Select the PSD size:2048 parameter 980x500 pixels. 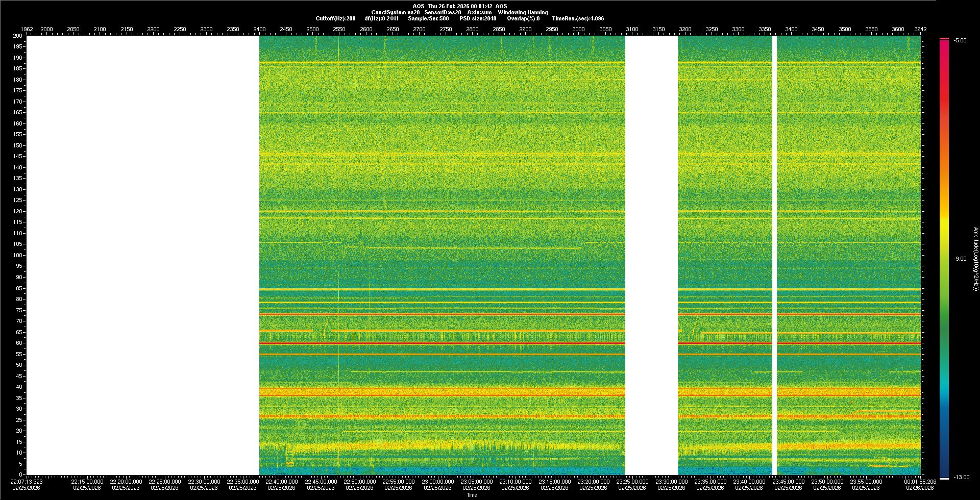[x=478, y=18]
